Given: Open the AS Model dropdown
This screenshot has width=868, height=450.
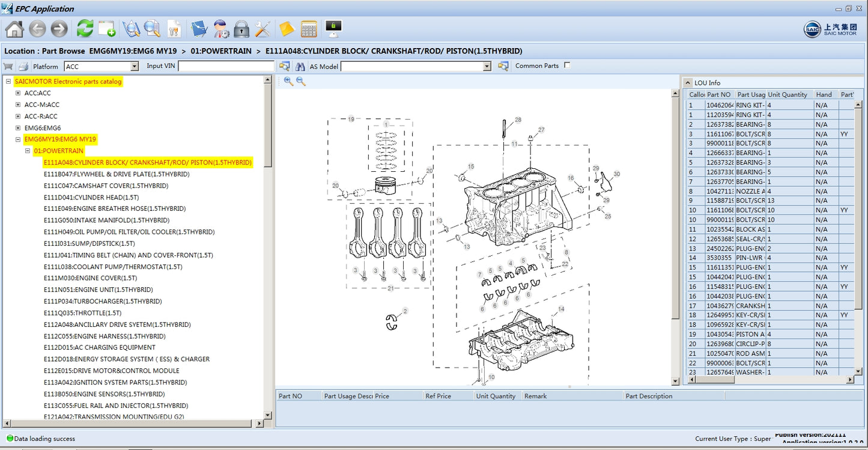Looking at the screenshot, I should pos(487,67).
